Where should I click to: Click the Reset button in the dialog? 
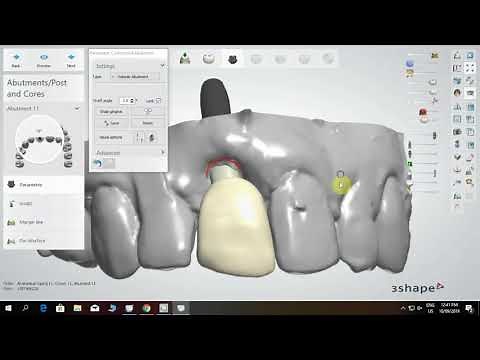pos(148,123)
